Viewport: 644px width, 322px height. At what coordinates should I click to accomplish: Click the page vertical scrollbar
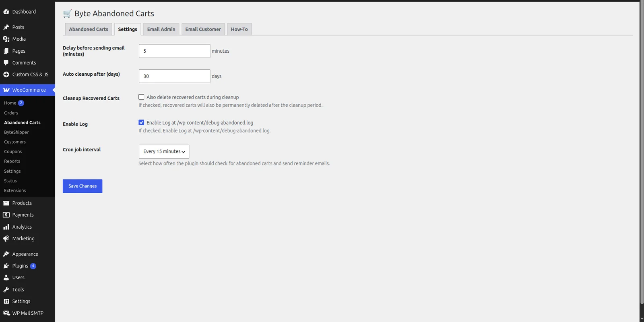(642, 153)
